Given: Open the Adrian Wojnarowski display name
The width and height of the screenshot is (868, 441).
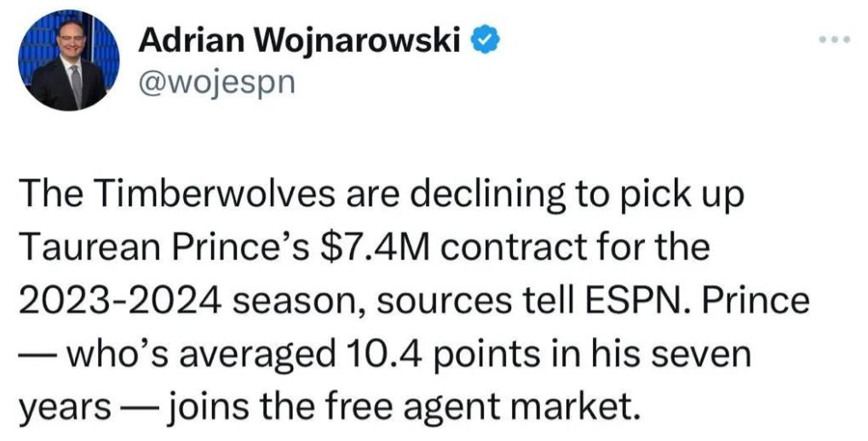Looking at the screenshot, I should (x=300, y=40).
